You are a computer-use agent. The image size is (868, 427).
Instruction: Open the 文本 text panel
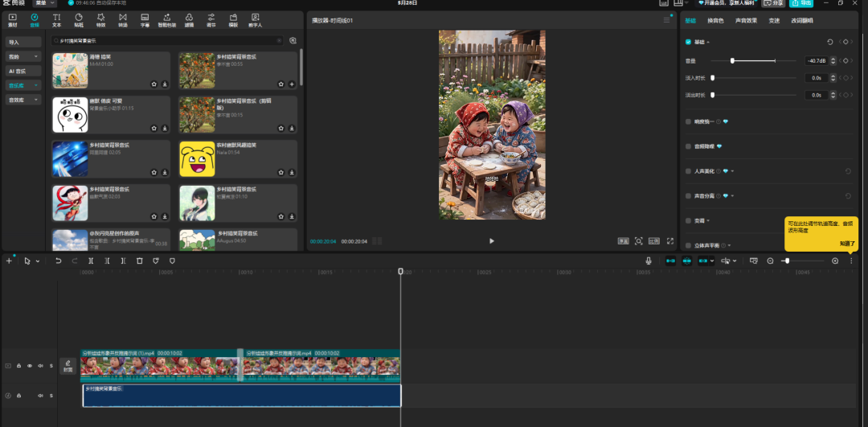[56, 20]
